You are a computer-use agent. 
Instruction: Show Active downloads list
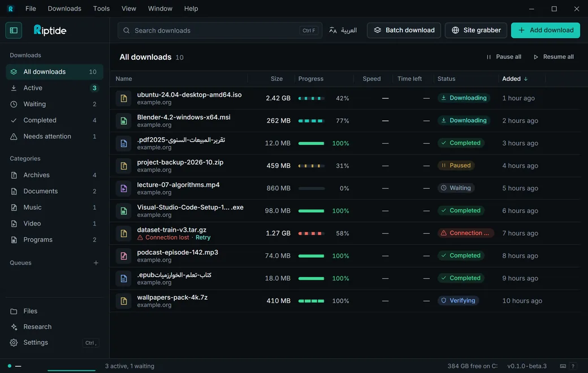[x=54, y=88]
